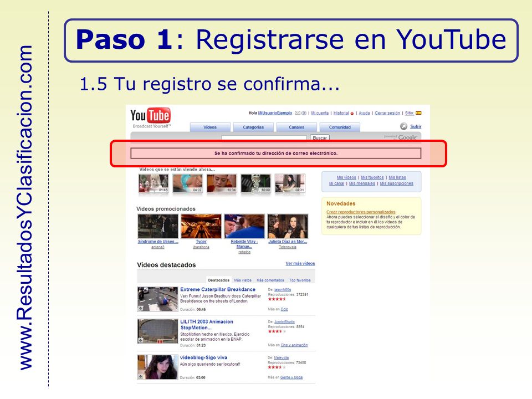Go to the Comunidad tab
This screenshot has width=532, height=399.
click(340, 127)
